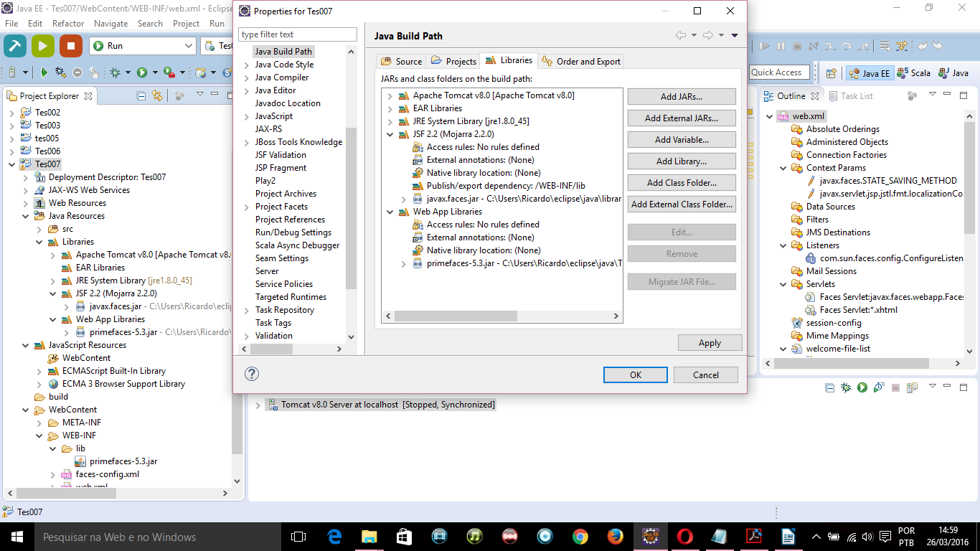Viewport: 980px width, 551px height.
Task: Cancel the Properties dialog
Action: [706, 375]
